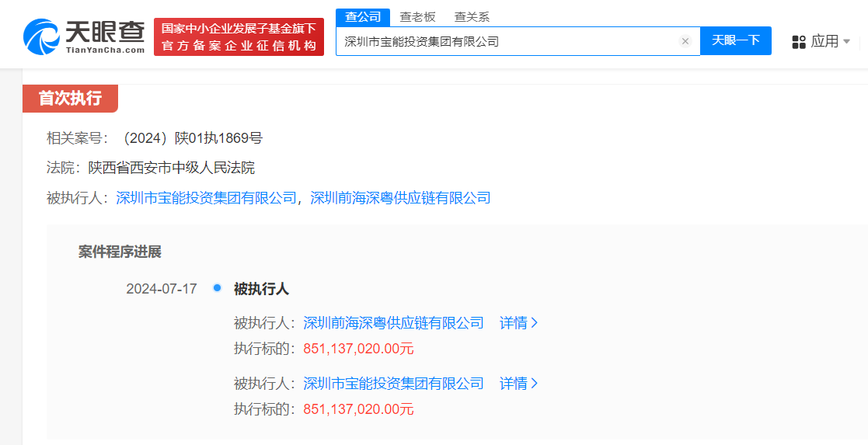Select the 首次执行 red label

point(70,99)
